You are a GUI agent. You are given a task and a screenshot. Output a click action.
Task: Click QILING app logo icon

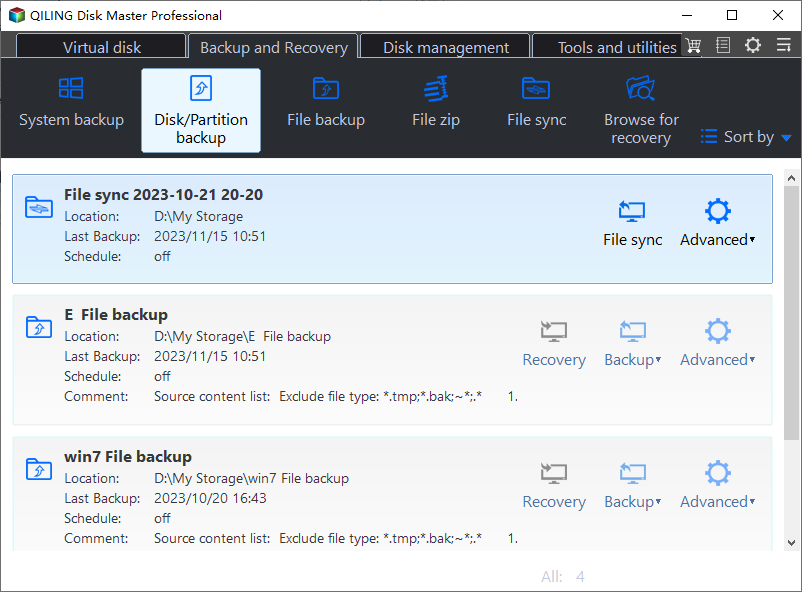[16, 15]
